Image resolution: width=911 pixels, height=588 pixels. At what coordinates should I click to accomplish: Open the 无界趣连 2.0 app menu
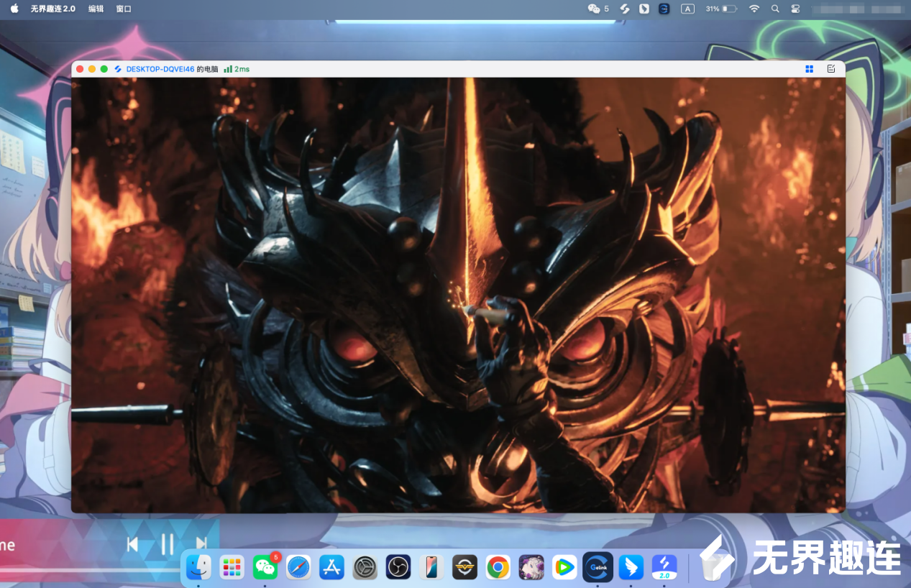tap(52, 9)
